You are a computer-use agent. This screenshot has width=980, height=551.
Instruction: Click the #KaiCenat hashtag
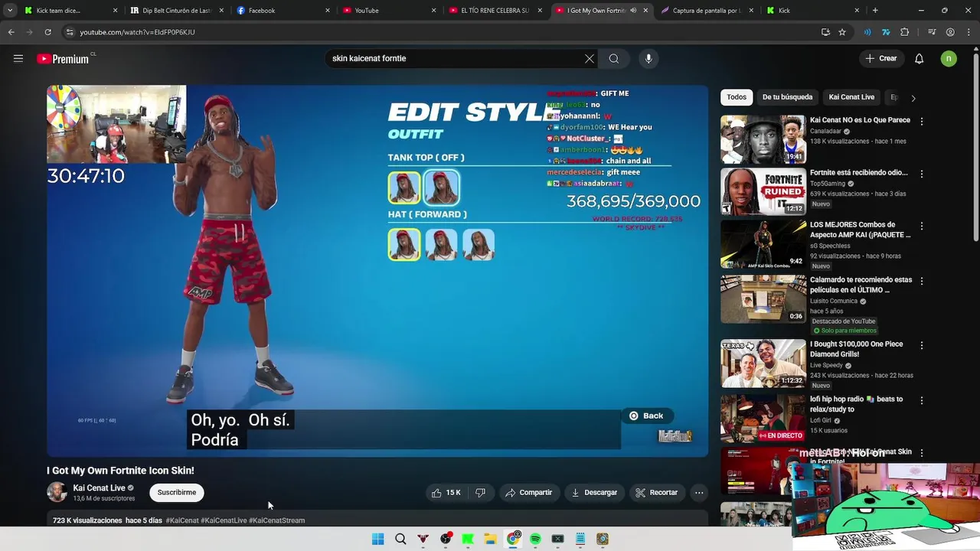coord(182,520)
